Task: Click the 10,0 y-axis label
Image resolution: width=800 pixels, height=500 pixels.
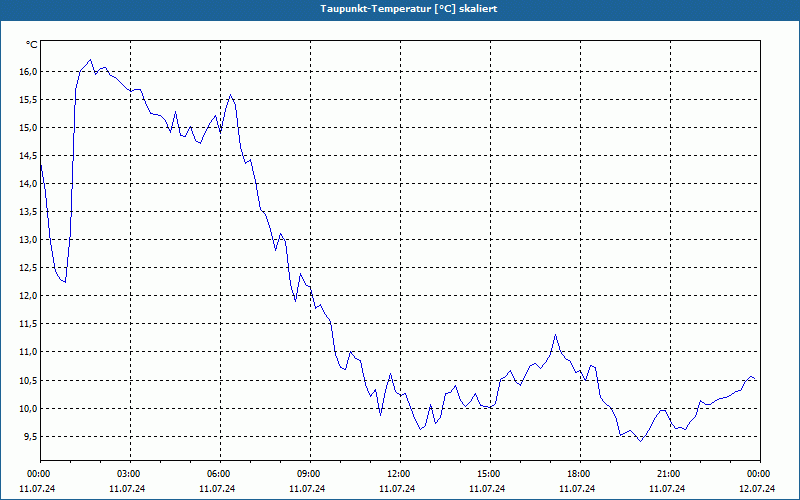Action: point(29,409)
